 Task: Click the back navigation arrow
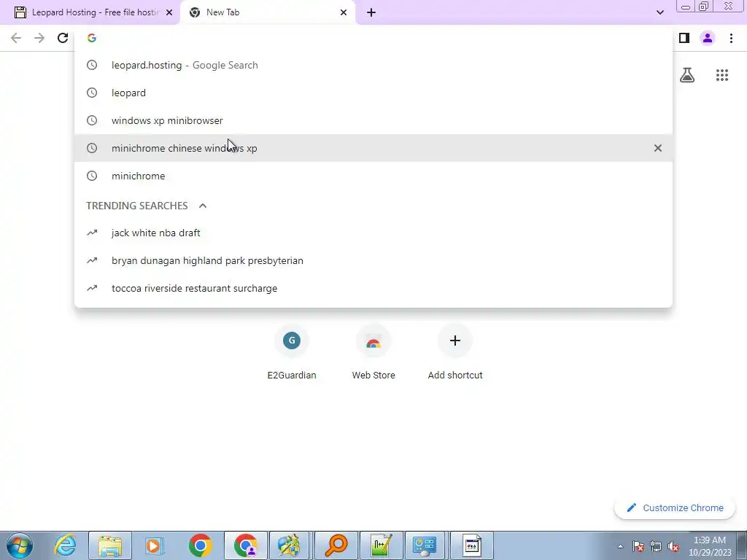click(16, 38)
